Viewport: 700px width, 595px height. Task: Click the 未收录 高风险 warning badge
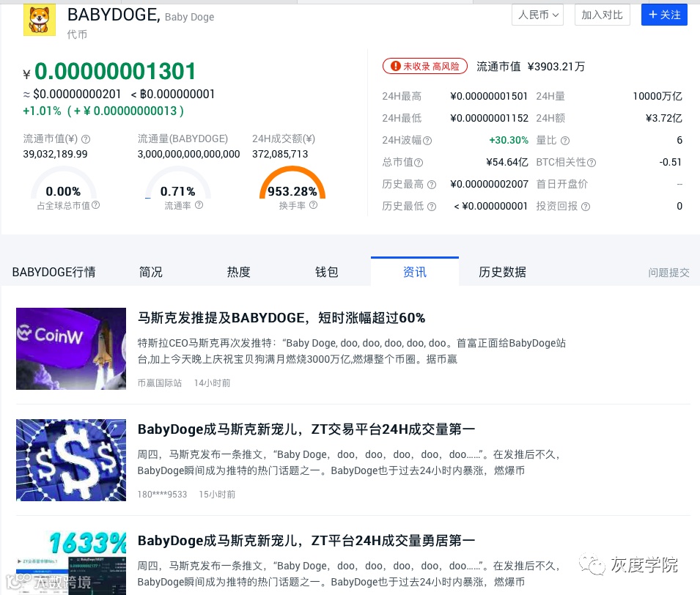(x=424, y=66)
